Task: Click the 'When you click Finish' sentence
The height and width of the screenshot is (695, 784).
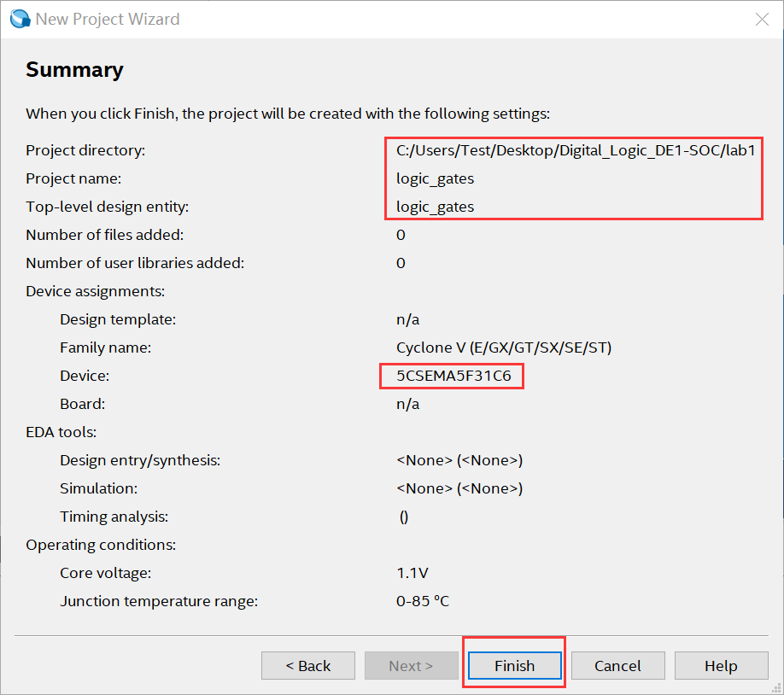Action: 288,114
